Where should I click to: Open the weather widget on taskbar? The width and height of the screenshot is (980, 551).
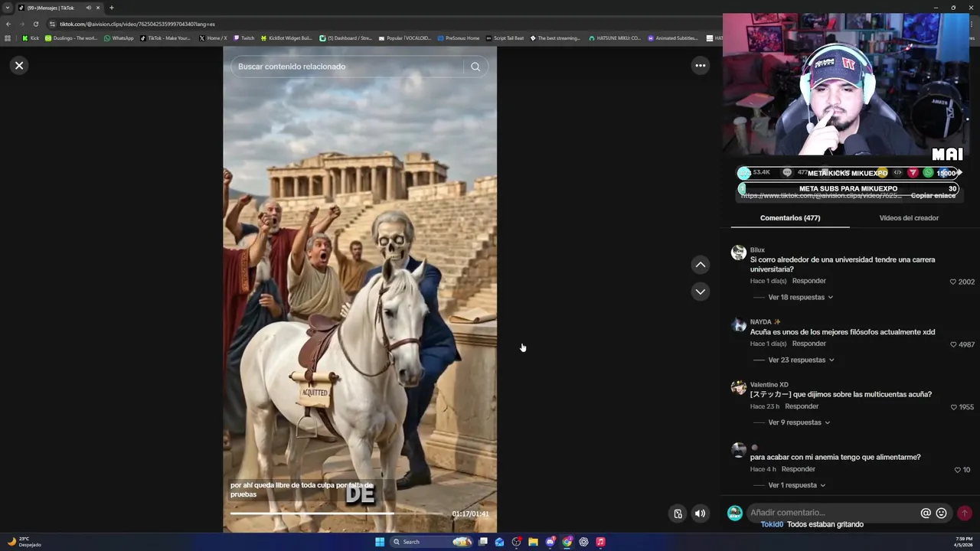(x=24, y=542)
